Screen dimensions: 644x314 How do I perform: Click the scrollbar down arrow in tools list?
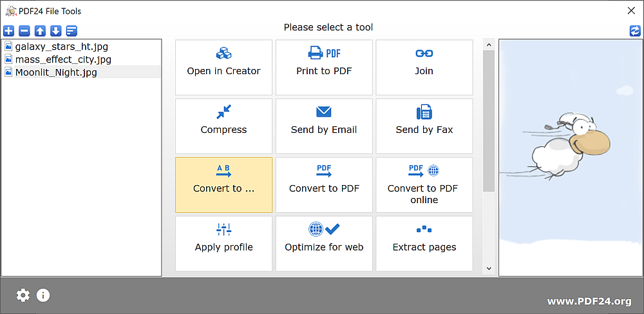(489, 268)
